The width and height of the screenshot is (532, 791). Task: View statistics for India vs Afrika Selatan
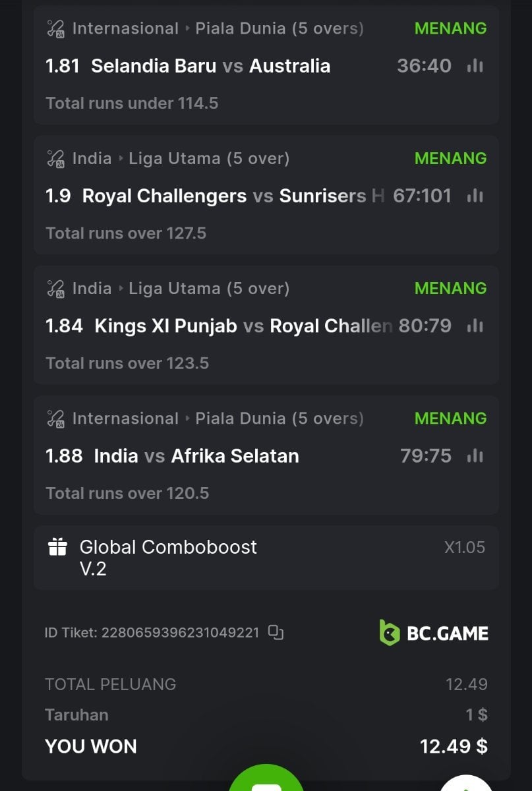point(475,456)
